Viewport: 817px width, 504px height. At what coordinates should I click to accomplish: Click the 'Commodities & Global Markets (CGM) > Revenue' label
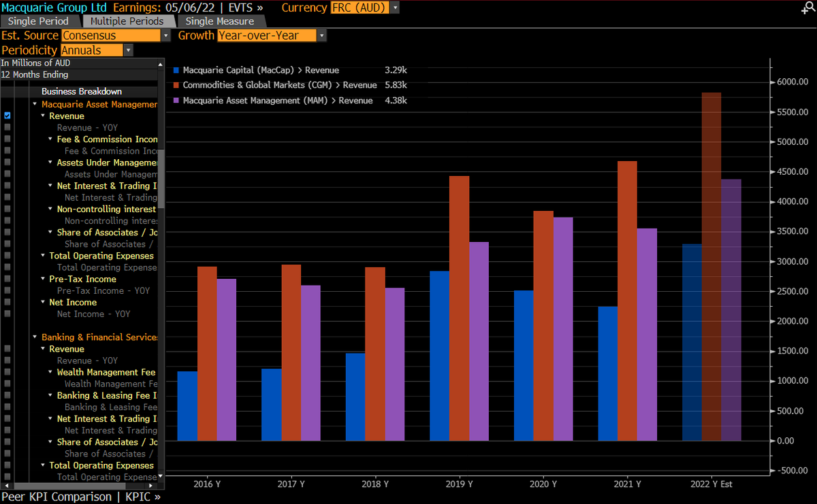coord(280,85)
